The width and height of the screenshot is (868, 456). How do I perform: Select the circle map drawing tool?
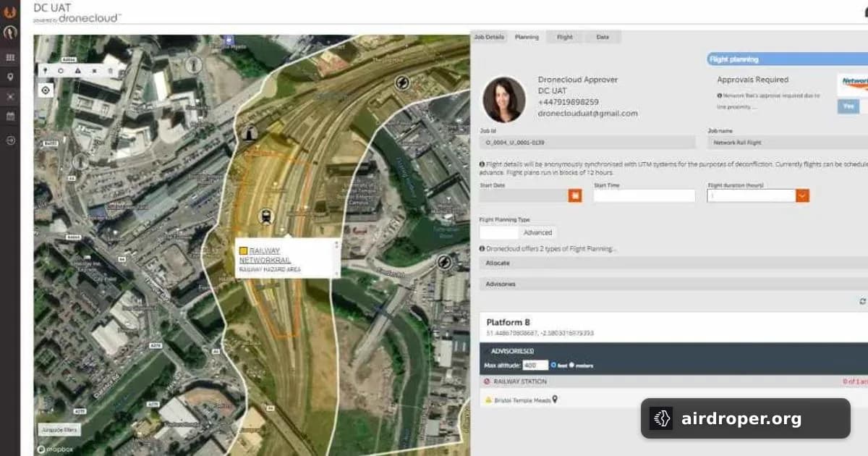pos(61,71)
